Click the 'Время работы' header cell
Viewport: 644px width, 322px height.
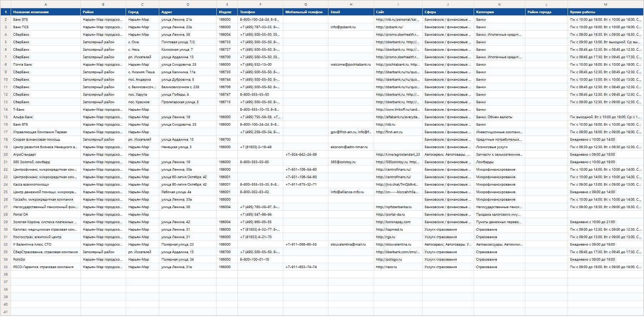pos(606,12)
